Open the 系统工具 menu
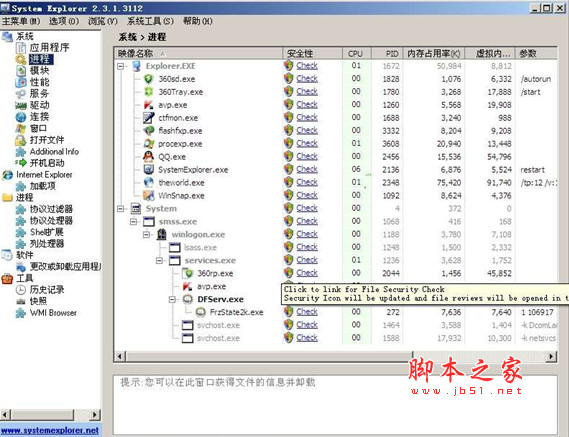Image resolution: width=569 pixels, height=437 pixels. pos(150,21)
